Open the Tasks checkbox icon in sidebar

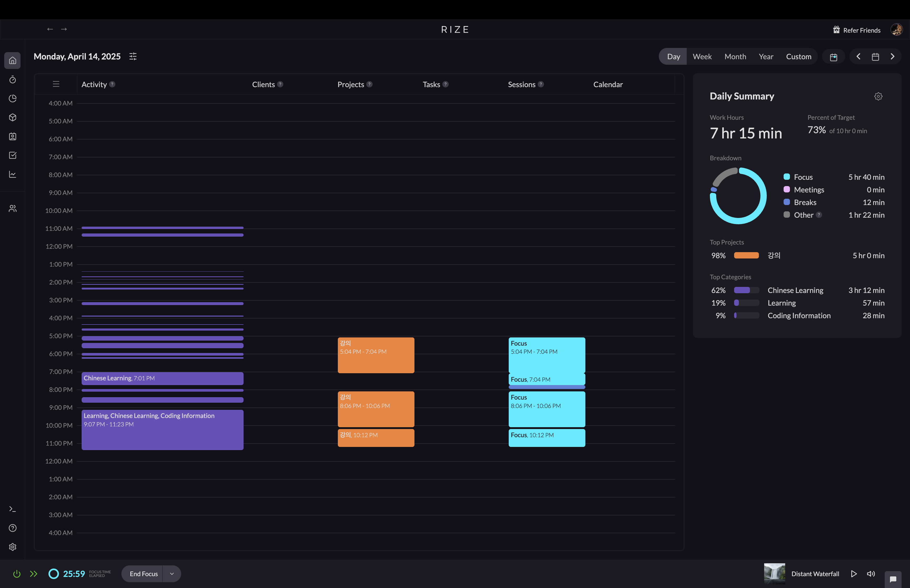pyautogui.click(x=13, y=155)
